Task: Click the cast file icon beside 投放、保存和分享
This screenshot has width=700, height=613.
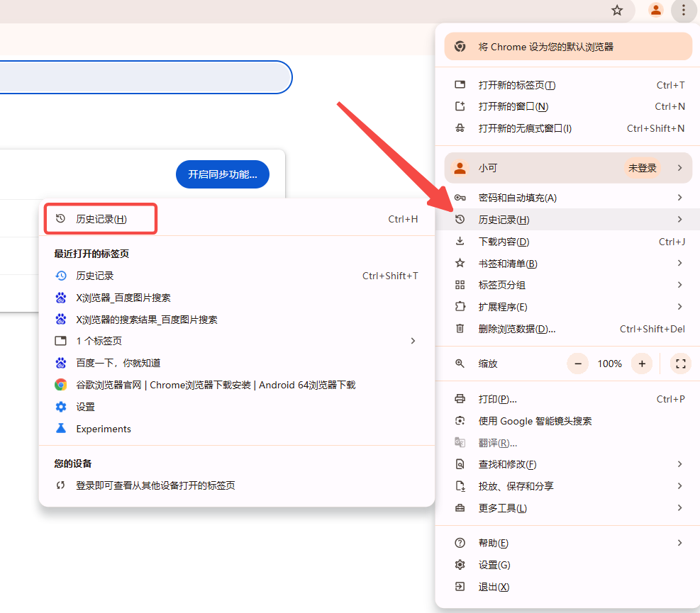Action: [x=460, y=486]
